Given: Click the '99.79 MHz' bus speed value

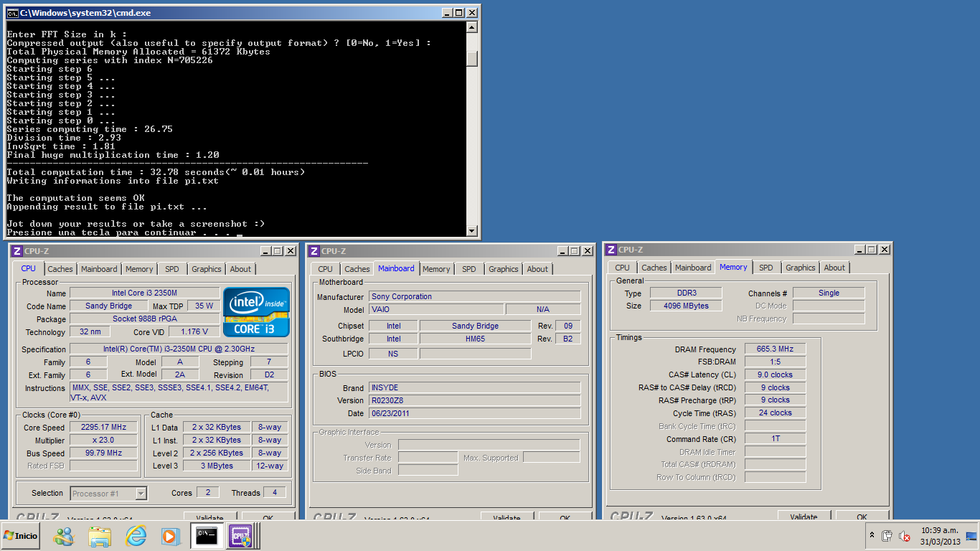Looking at the screenshot, I should coord(103,453).
